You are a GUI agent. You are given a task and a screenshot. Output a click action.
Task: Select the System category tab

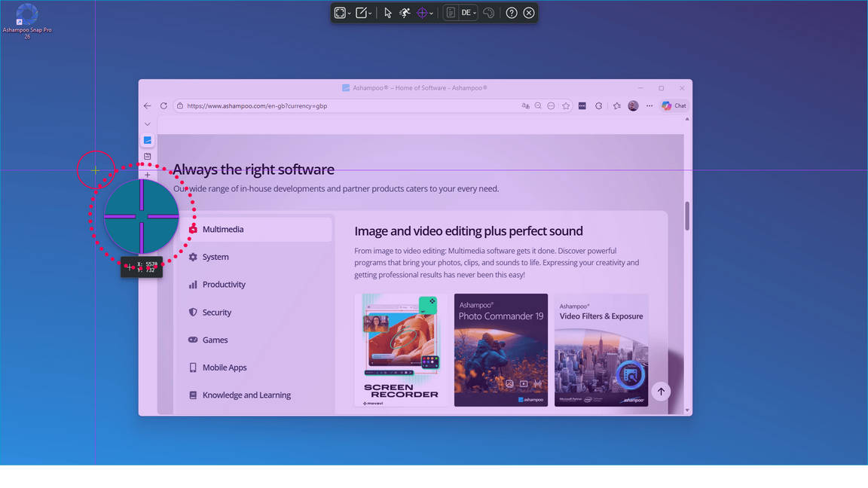pyautogui.click(x=215, y=257)
